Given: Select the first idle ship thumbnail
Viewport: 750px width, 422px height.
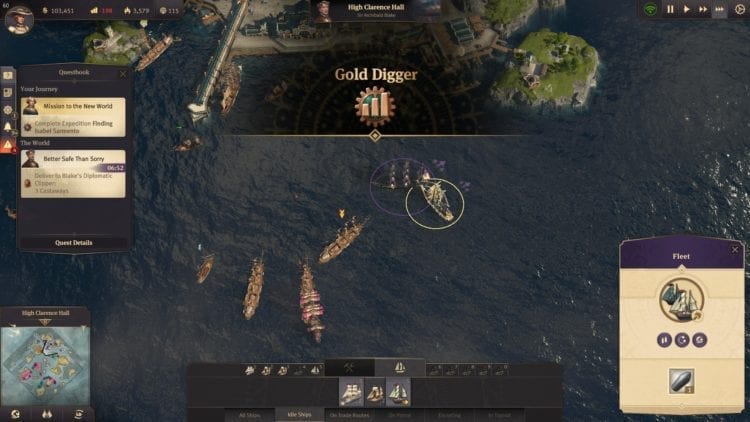Looking at the screenshot, I should [351, 392].
